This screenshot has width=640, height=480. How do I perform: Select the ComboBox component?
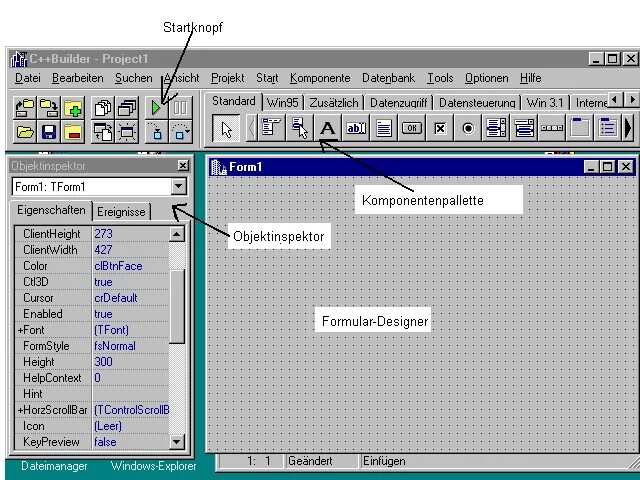click(524, 129)
